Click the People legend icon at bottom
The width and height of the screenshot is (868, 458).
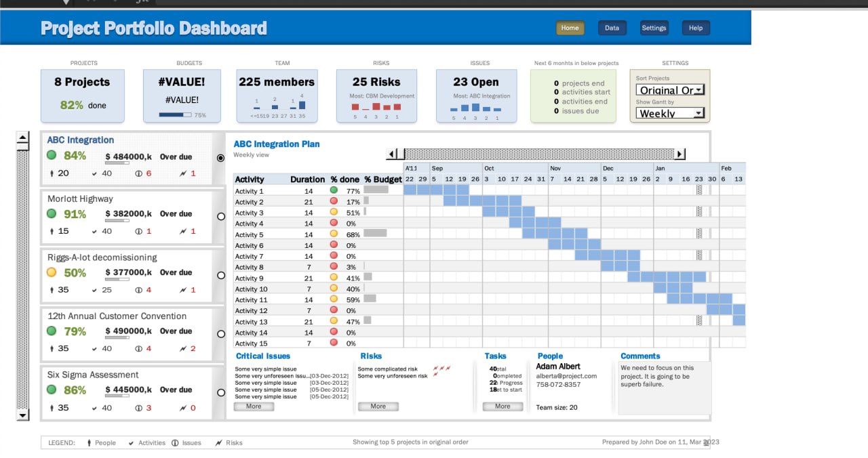tap(89, 442)
